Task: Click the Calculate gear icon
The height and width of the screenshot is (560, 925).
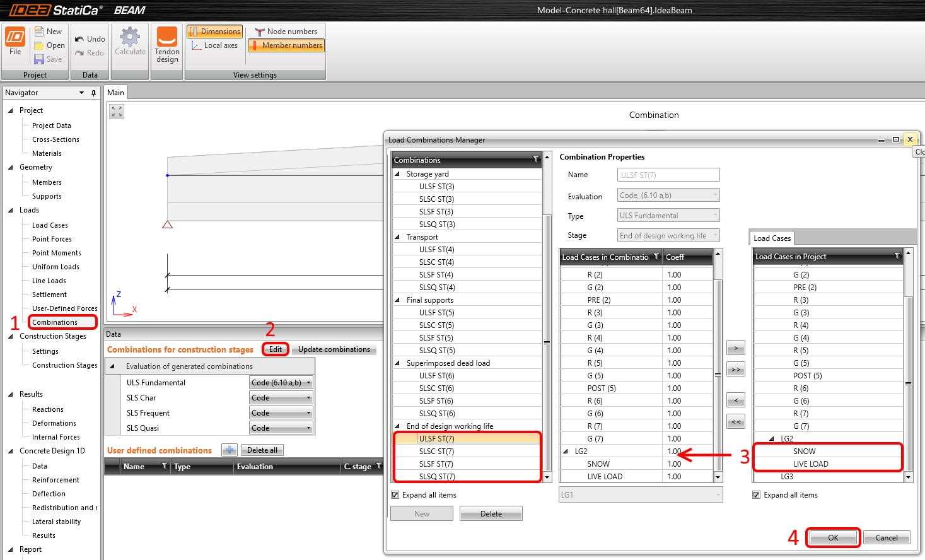Action: 130,37
